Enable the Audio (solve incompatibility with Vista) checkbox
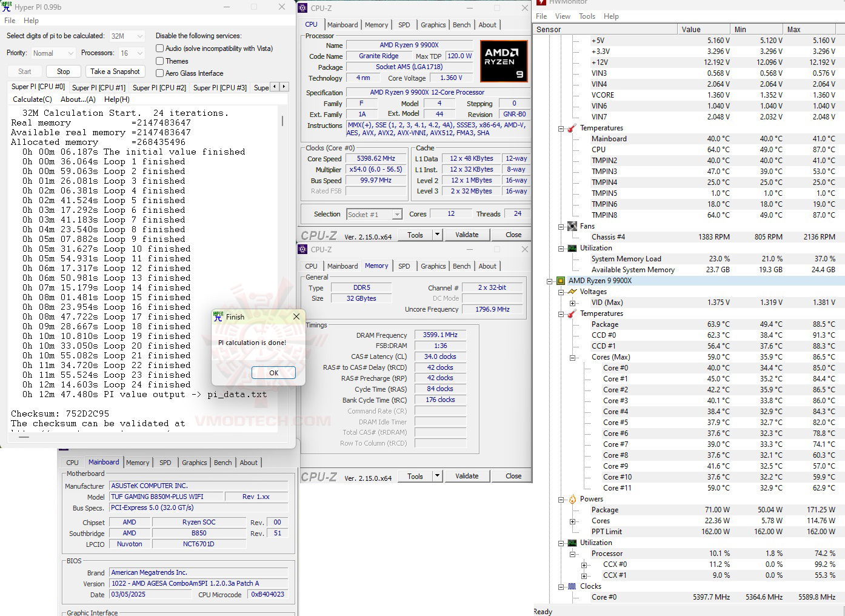Viewport: 845px width, 616px height. 160,49
